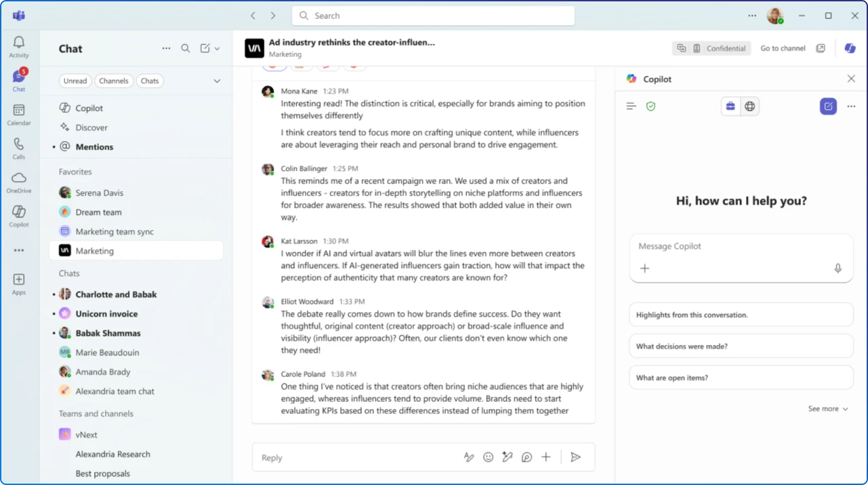Open the Activity tab in left rail
The height and width of the screenshot is (485, 868).
pyautogui.click(x=18, y=45)
